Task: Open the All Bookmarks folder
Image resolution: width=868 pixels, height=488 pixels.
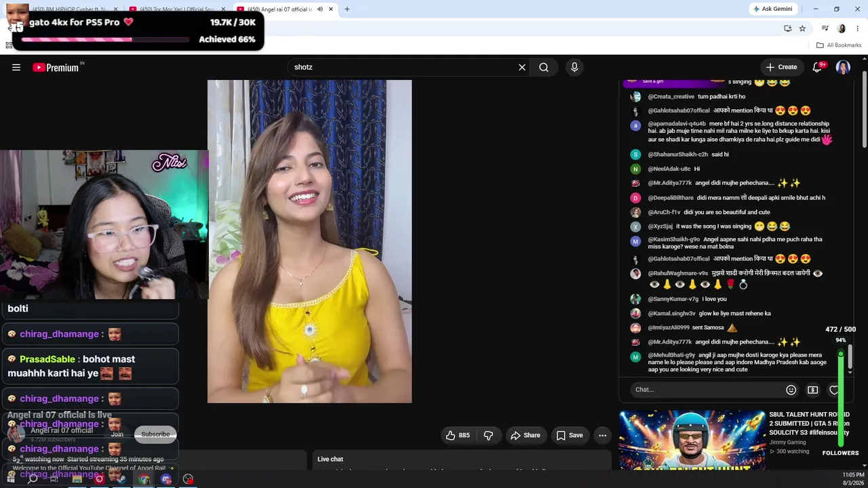Action: 839,45
